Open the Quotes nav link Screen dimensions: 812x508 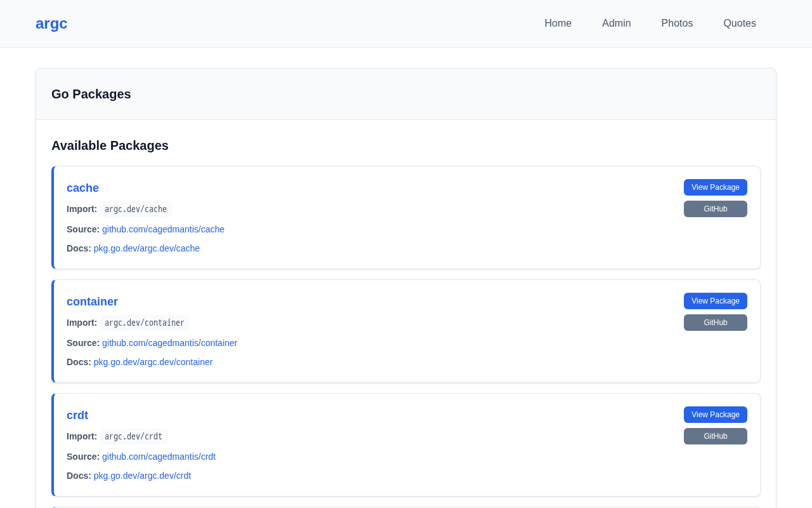click(739, 23)
